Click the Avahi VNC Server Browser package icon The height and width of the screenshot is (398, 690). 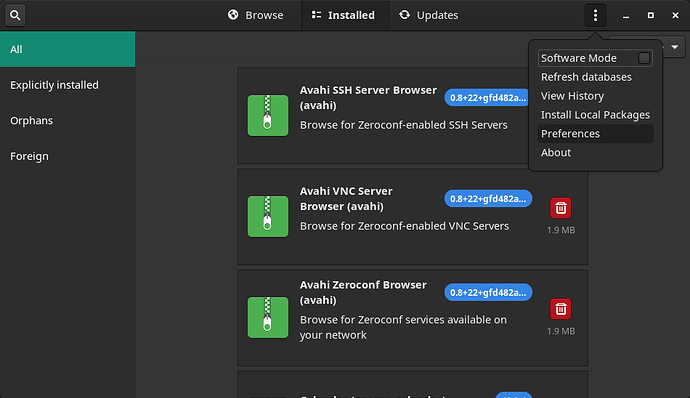pos(268,217)
